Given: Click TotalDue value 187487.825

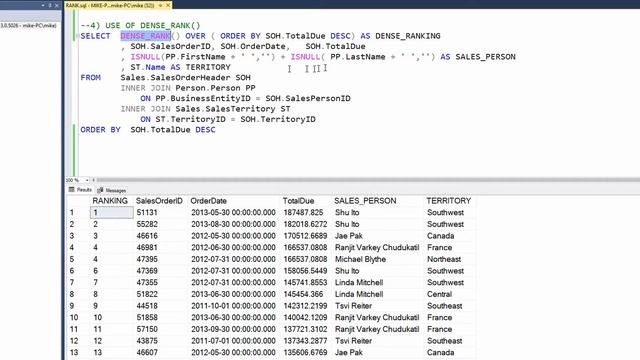Looking at the screenshot, I should 302,213.
